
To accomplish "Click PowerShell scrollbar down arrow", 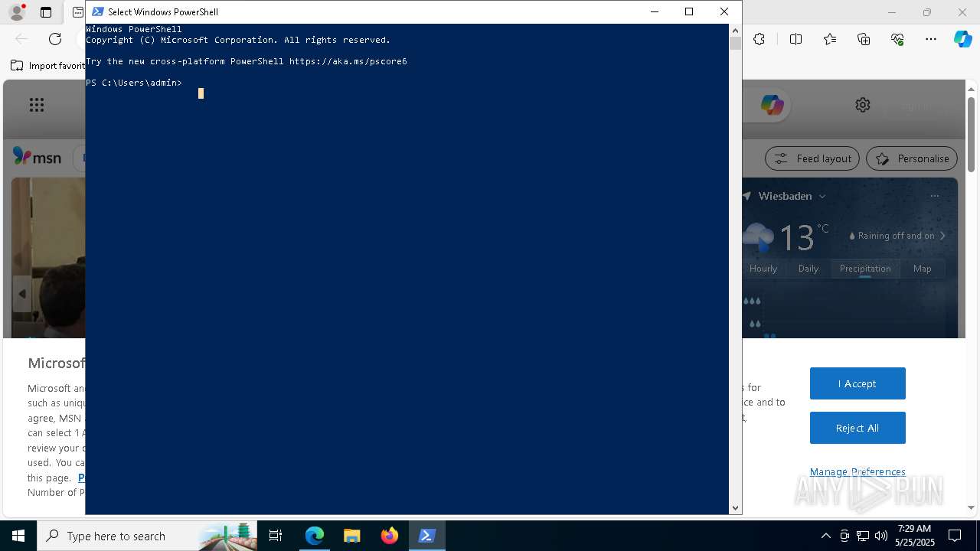I will click(x=735, y=507).
